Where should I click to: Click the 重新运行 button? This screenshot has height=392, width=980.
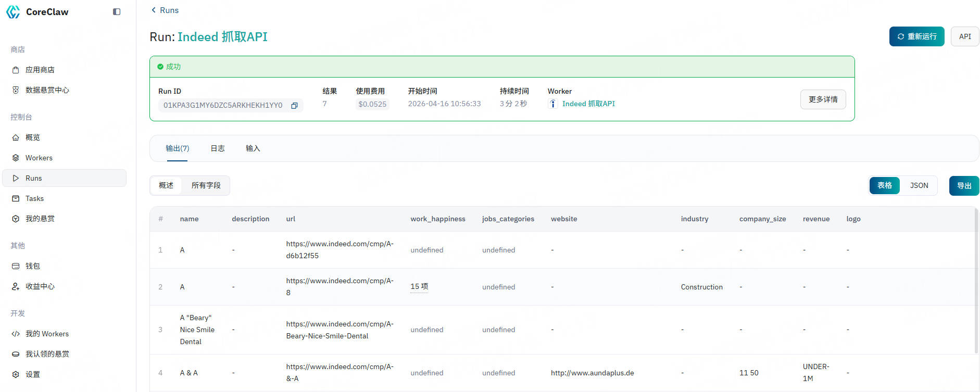pyautogui.click(x=916, y=36)
